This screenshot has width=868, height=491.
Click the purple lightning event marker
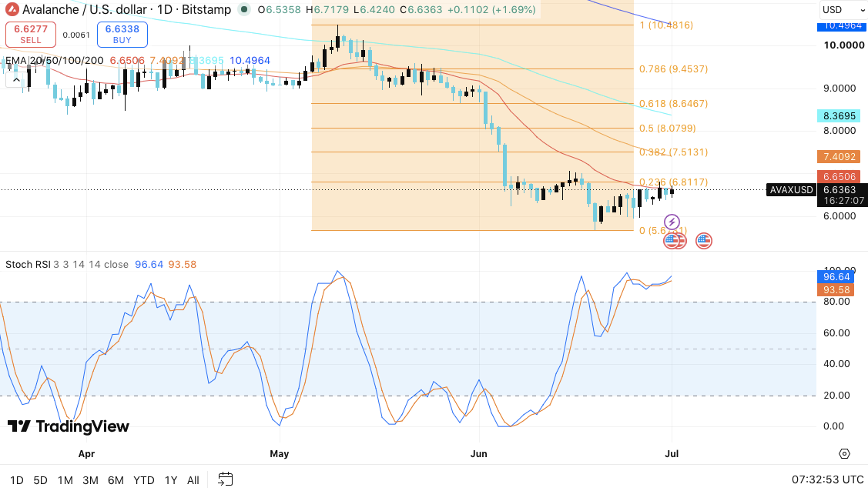coord(672,222)
